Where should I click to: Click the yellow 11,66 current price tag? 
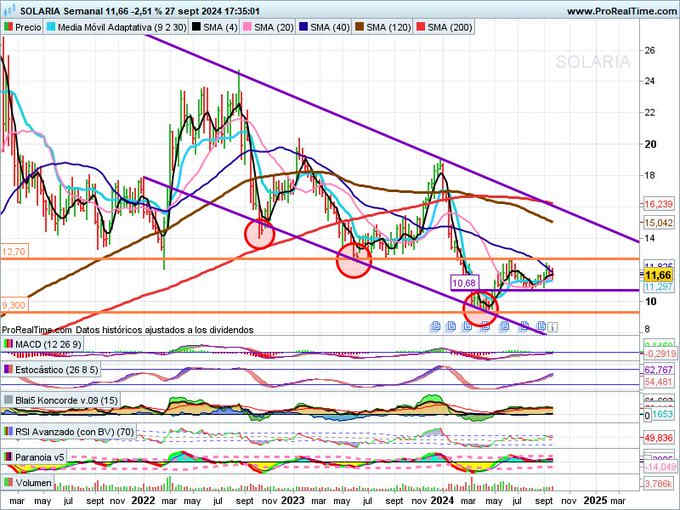658,275
